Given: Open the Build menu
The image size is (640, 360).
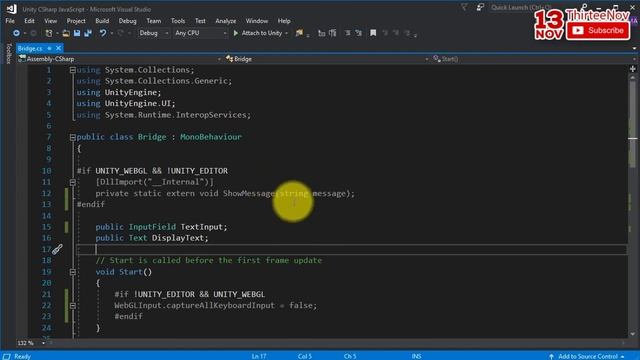Looking at the screenshot, I should (x=102, y=21).
